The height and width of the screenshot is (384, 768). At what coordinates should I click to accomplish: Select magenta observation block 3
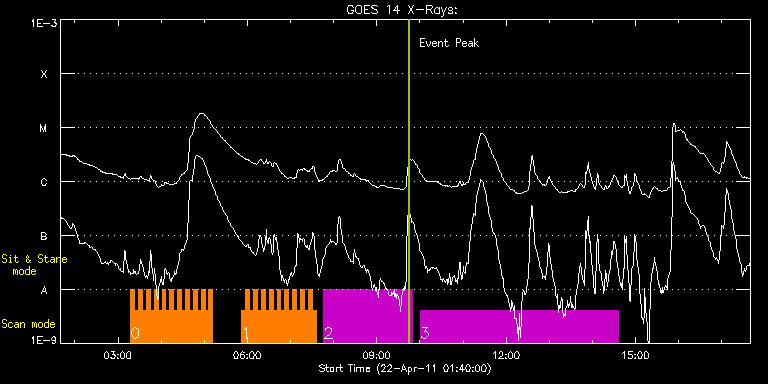(519, 326)
